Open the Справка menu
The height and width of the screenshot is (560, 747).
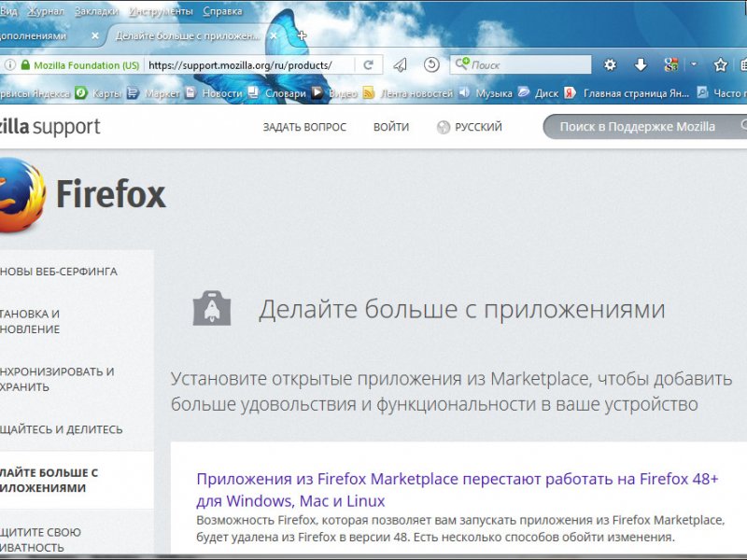222,11
